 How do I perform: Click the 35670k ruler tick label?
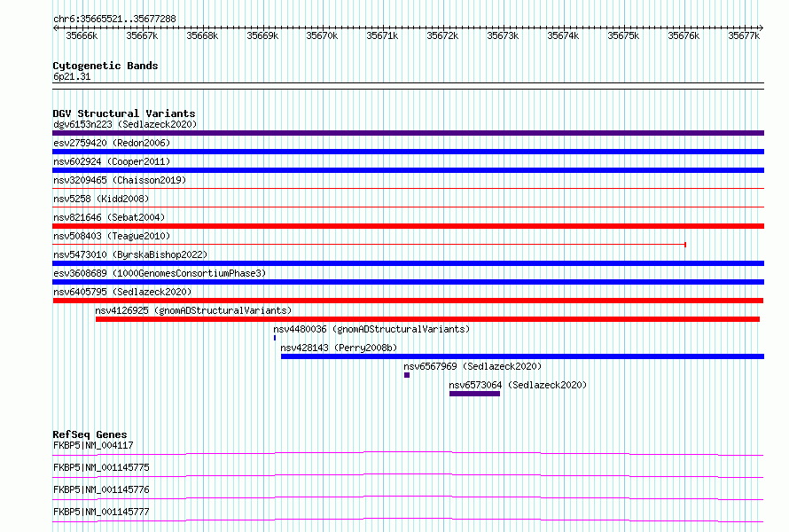pos(322,35)
